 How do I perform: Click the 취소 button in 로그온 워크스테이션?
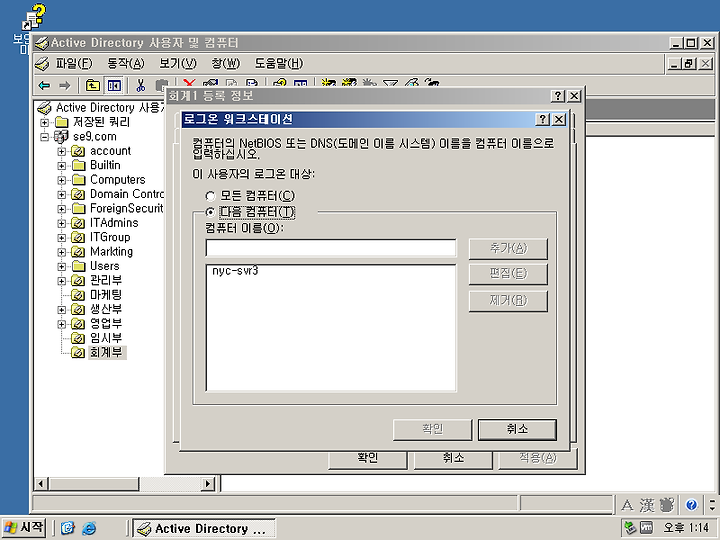pos(518,429)
